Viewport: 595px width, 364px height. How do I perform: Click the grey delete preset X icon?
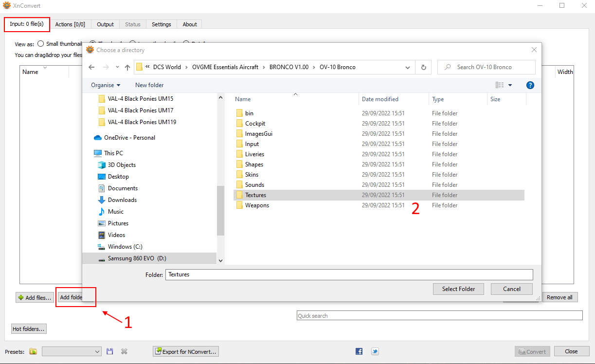click(x=124, y=351)
